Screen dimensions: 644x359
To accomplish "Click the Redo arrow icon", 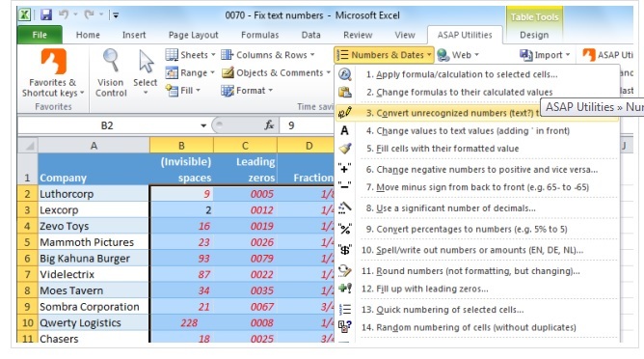I will coord(89,14).
